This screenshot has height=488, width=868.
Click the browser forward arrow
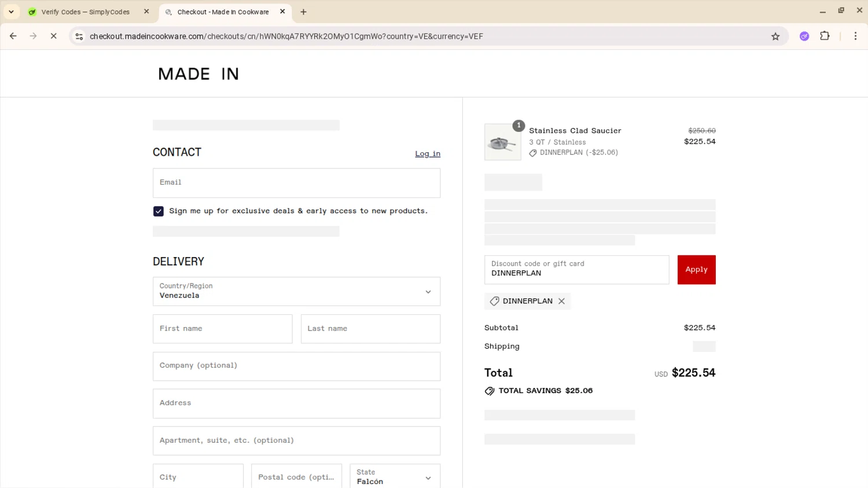[33, 36]
